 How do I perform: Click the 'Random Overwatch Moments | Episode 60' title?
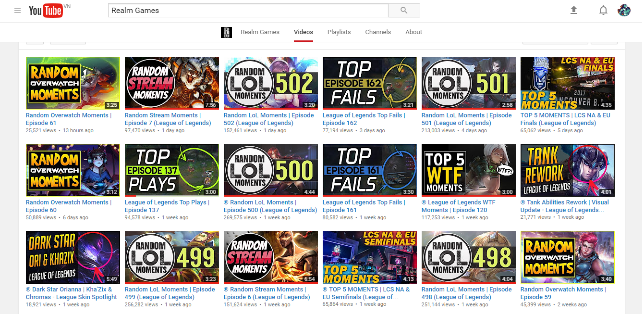pos(69,206)
